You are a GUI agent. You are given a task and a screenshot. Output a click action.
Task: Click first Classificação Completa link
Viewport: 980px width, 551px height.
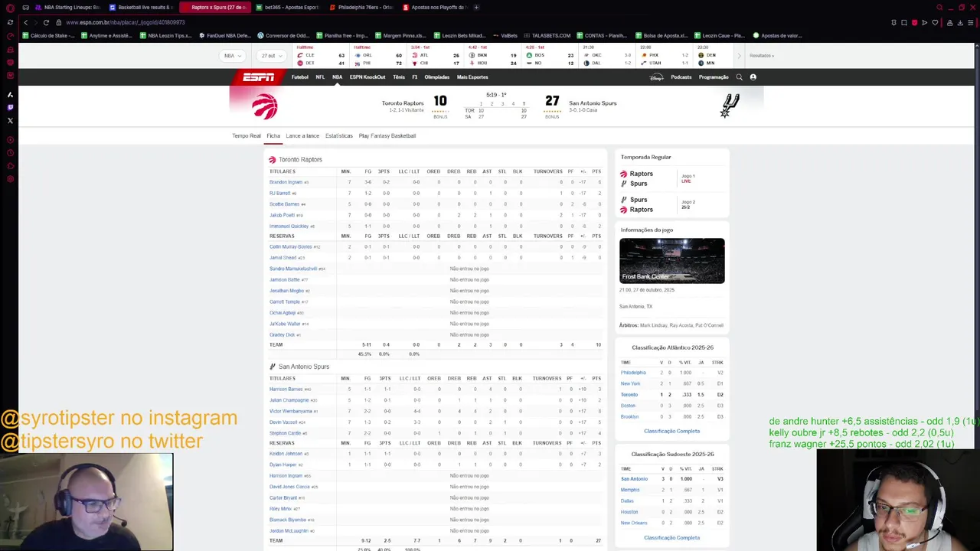tap(671, 431)
